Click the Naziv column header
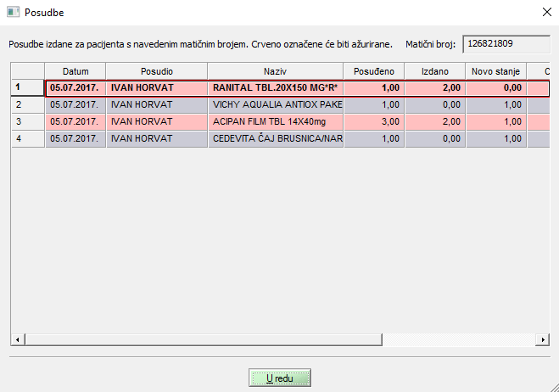Image resolution: width=559 pixels, height=392 pixels. [x=275, y=71]
